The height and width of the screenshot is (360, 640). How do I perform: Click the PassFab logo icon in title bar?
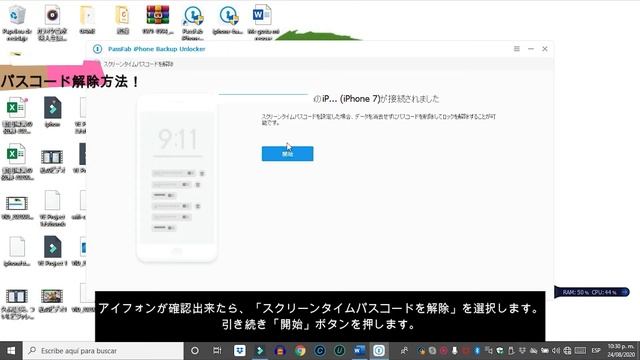[x=98, y=49]
